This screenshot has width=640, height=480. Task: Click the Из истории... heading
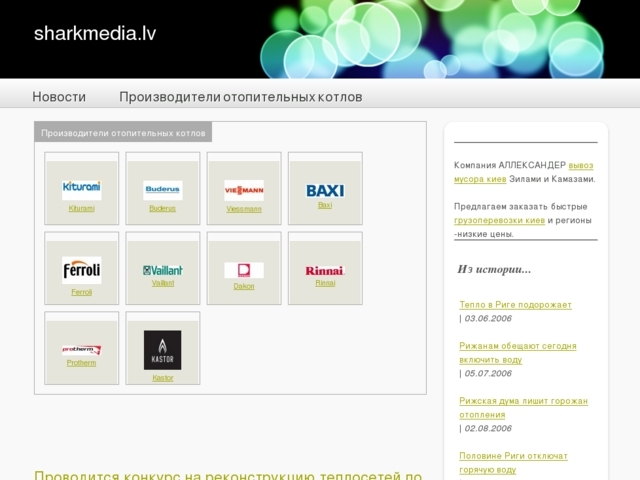(x=494, y=269)
